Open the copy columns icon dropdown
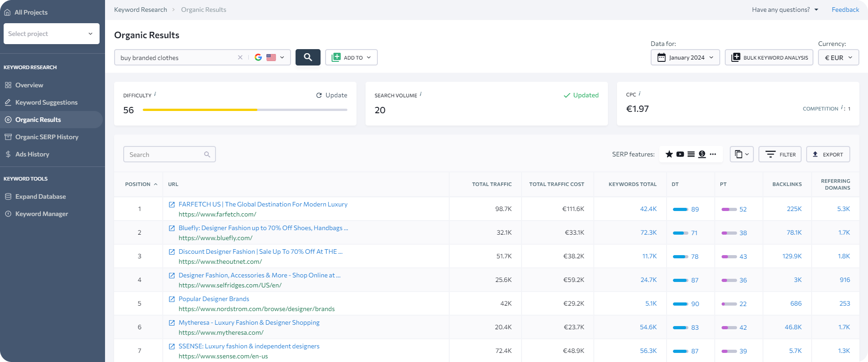The width and height of the screenshot is (868, 362). tap(742, 154)
